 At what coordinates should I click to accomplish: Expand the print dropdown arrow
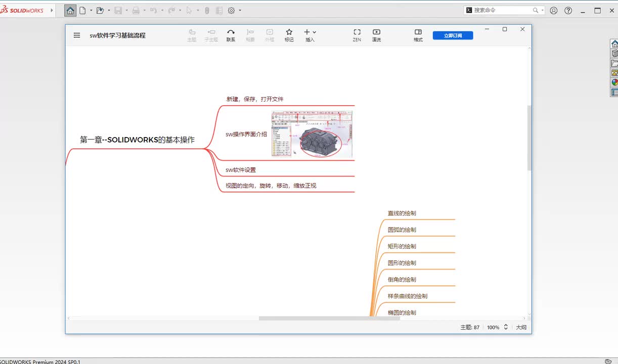pos(144,10)
